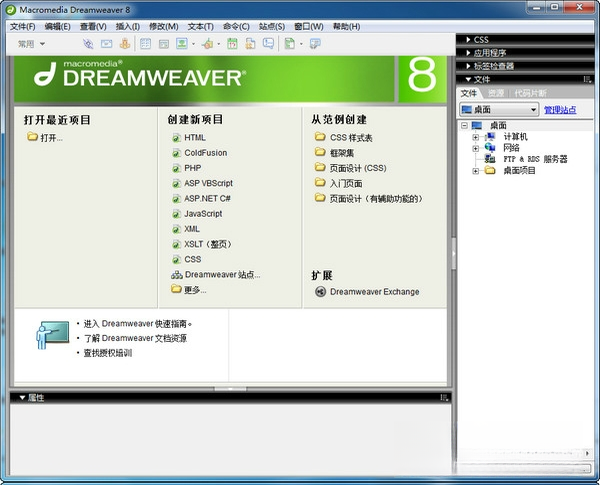Expand the 应用程序 panel group
The width and height of the screenshot is (600, 485).
point(468,52)
